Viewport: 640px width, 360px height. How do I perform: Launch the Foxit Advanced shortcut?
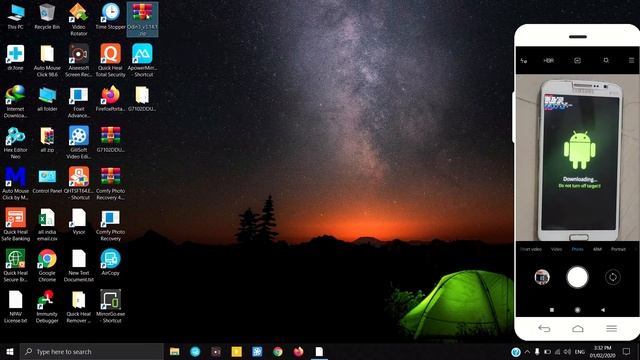click(x=79, y=101)
